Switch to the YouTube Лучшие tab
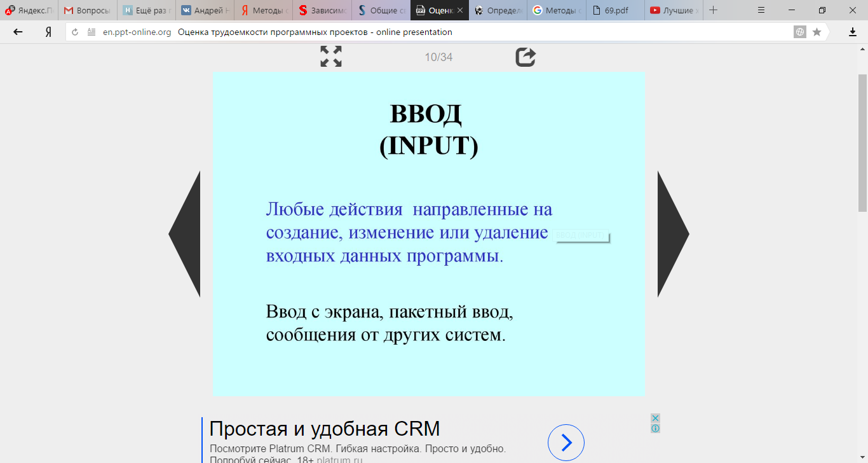The height and width of the screenshot is (463, 868). [x=674, y=10]
